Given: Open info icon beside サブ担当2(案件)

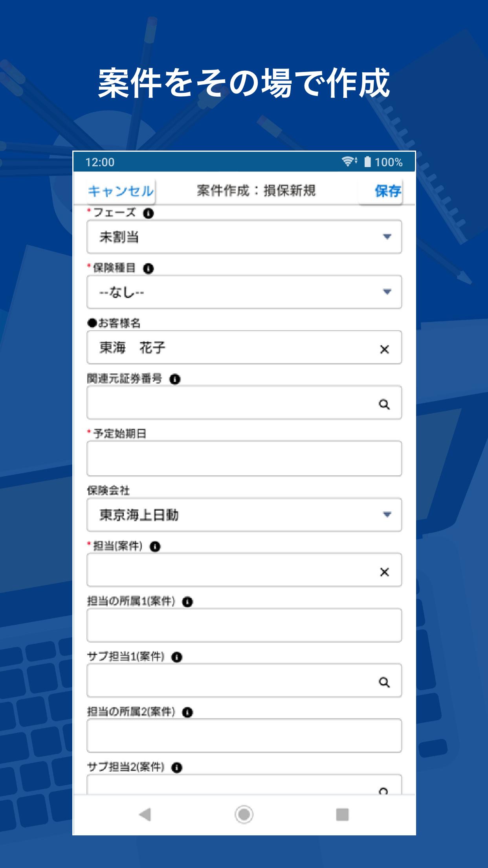Looking at the screenshot, I should click(177, 767).
